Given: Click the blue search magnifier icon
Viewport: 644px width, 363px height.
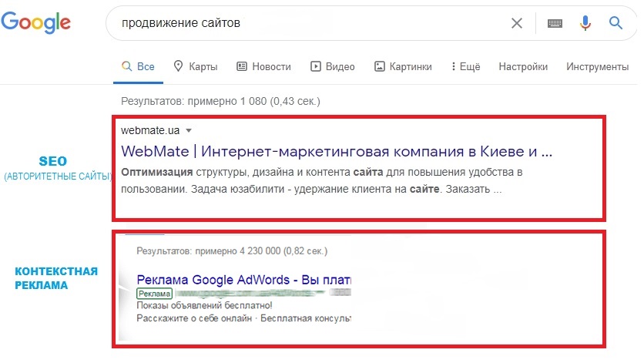Looking at the screenshot, I should (615, 23).
